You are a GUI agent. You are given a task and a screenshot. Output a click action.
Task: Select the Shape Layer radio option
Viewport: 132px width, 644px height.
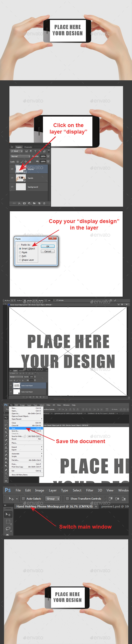(26, 260)
